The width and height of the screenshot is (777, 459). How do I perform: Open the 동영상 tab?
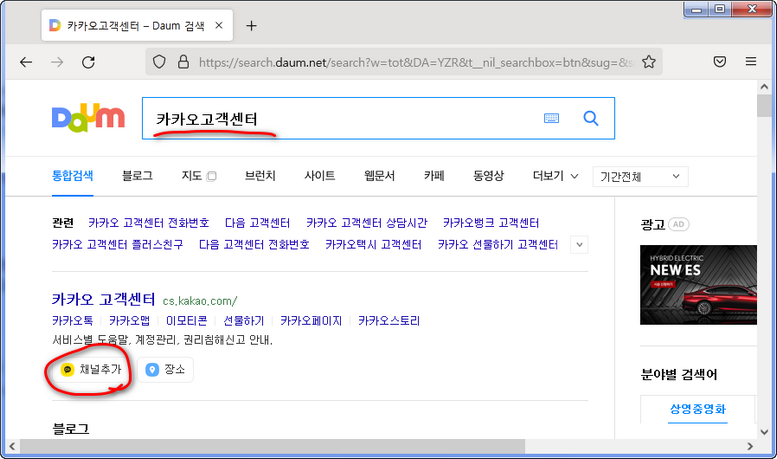[x=489, y=175]
